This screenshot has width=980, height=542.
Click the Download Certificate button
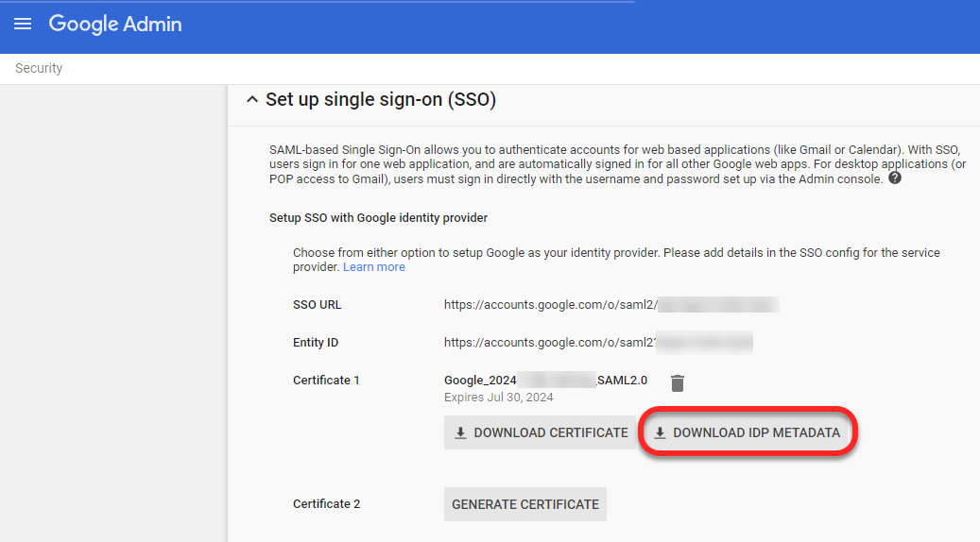[x=540, y=432]
